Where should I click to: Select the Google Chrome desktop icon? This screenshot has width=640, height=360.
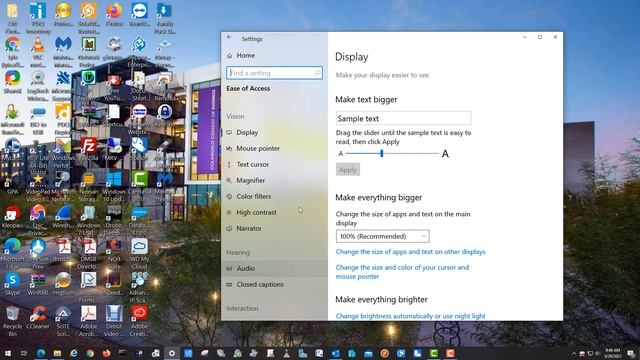pos(12,52)
